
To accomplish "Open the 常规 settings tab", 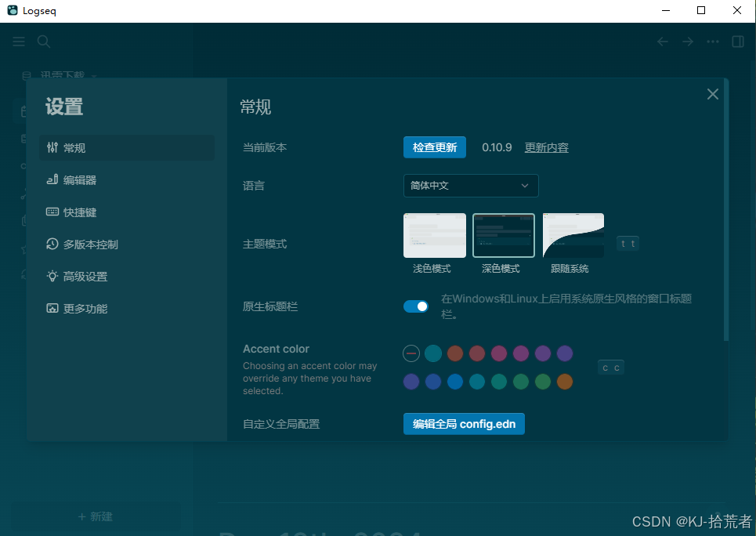I will click(127, 147).
